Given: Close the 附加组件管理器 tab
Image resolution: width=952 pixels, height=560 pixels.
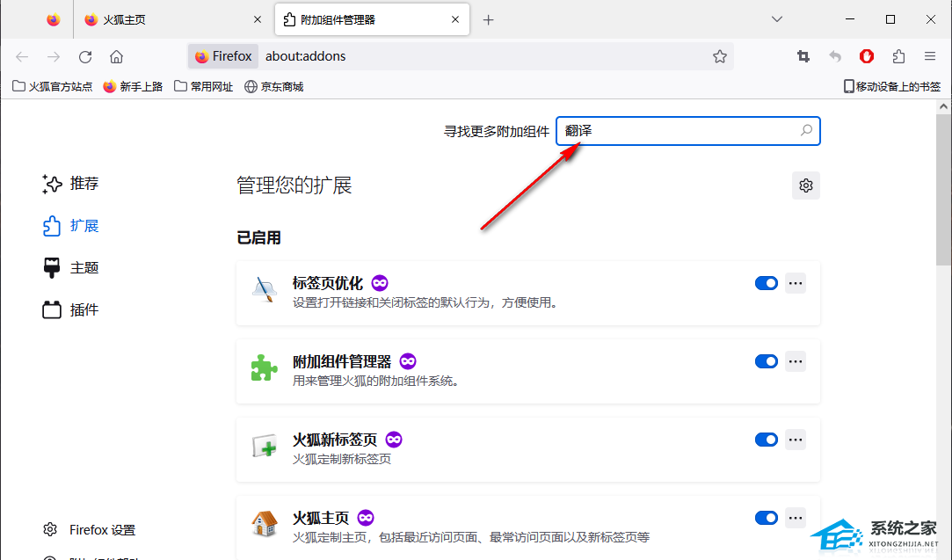Looking at the screenshot, I should click(455, 19).
